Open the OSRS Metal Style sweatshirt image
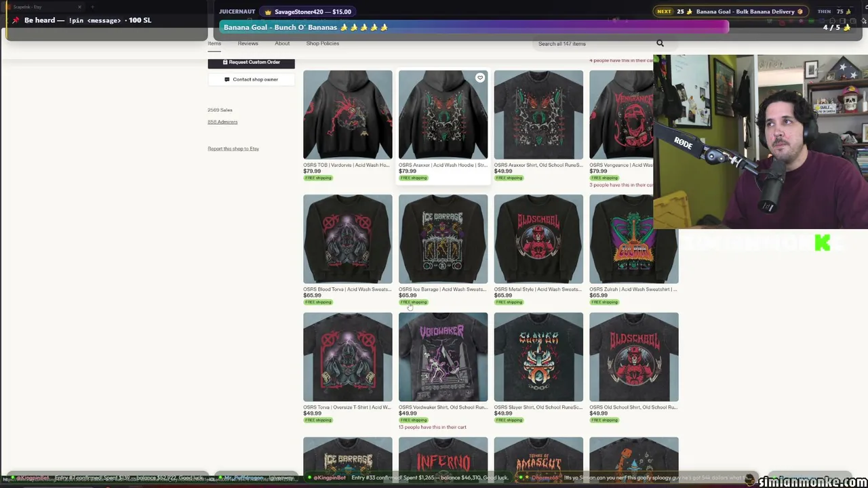The width and height of the screenshot is (868, 488). 538,239
